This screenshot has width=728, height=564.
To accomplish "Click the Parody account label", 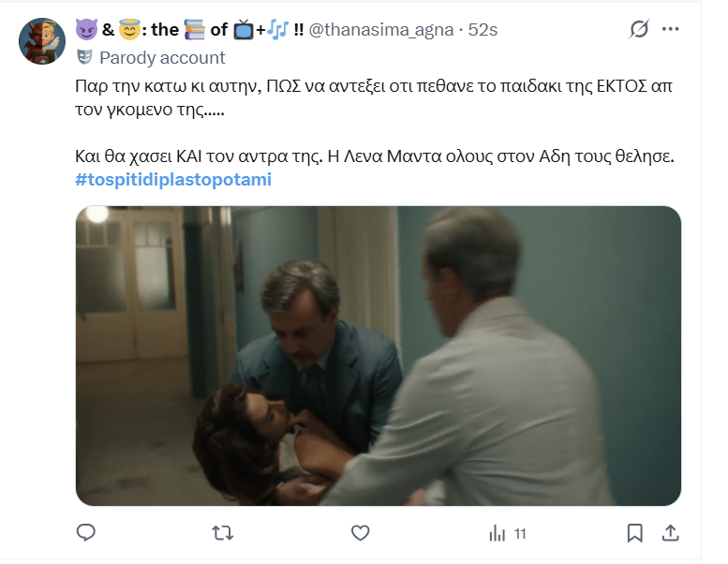I will [x=162, y=57].
